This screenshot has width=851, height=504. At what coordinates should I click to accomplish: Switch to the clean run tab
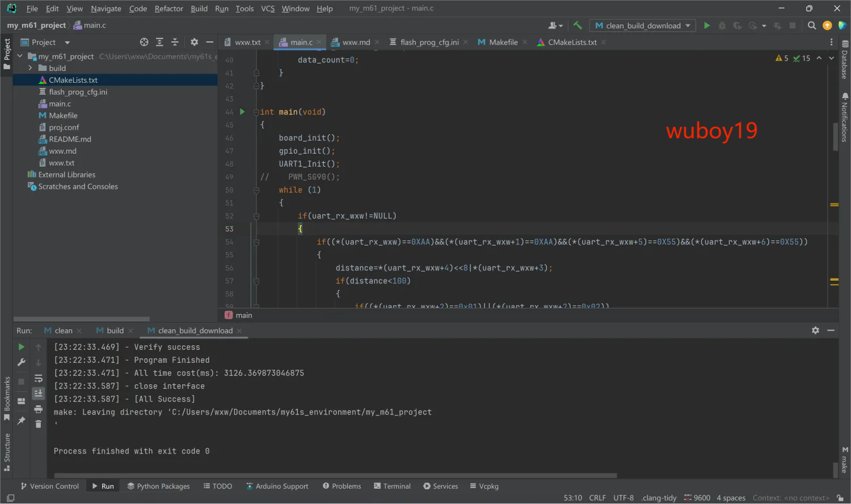[x=64, y=331]
